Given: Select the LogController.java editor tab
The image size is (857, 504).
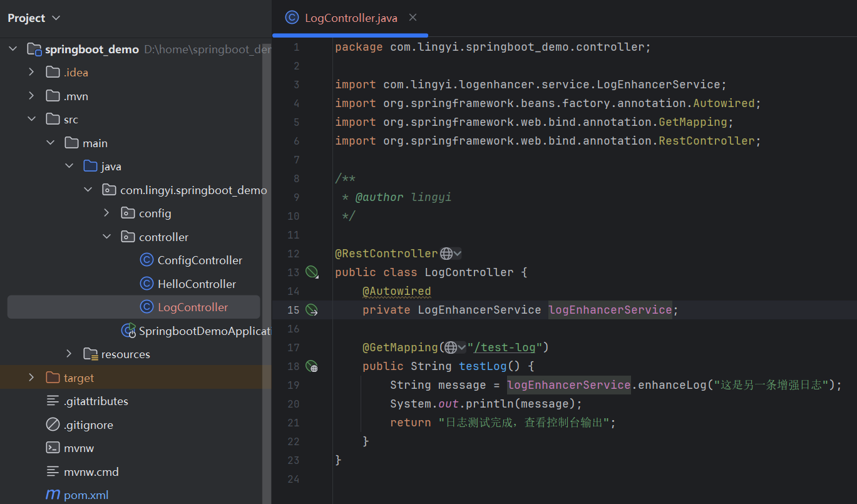Looking at the screenshot, I should click(x=351, y=18).
